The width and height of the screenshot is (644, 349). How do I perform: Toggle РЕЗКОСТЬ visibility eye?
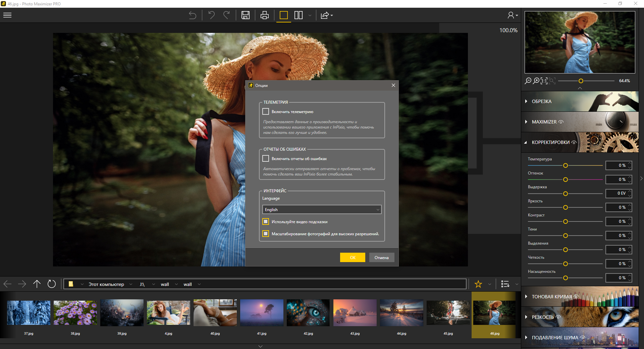tap(558, 317)
